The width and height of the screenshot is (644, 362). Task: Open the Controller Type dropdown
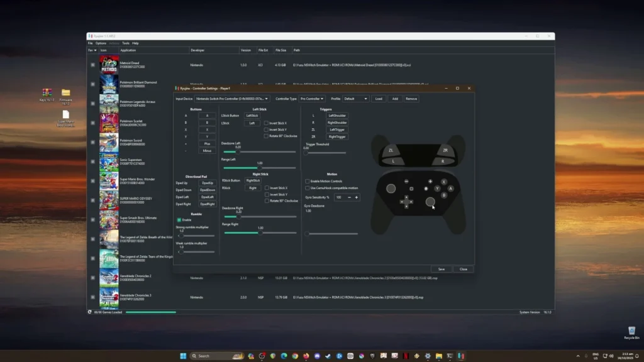(x=312, y=99)
